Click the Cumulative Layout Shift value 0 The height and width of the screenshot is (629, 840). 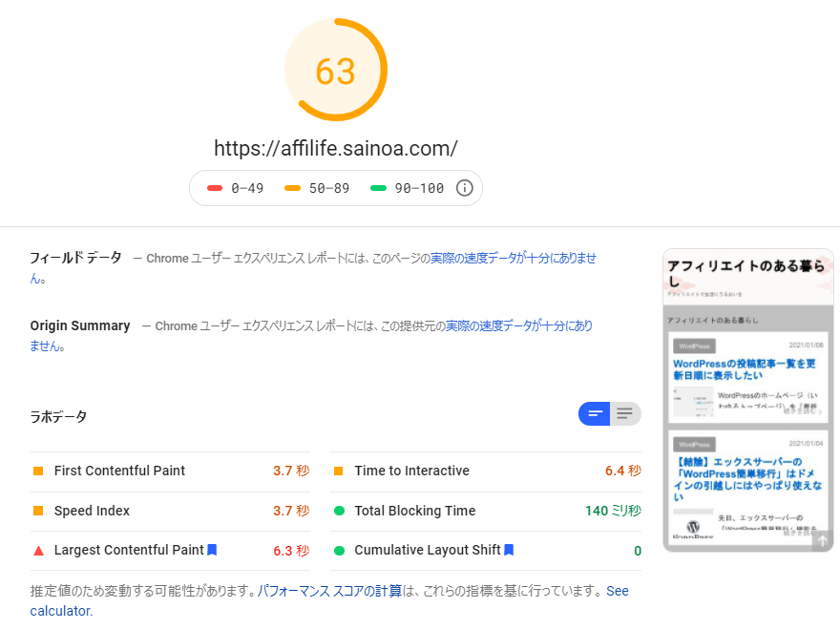[x=638, y=551]
